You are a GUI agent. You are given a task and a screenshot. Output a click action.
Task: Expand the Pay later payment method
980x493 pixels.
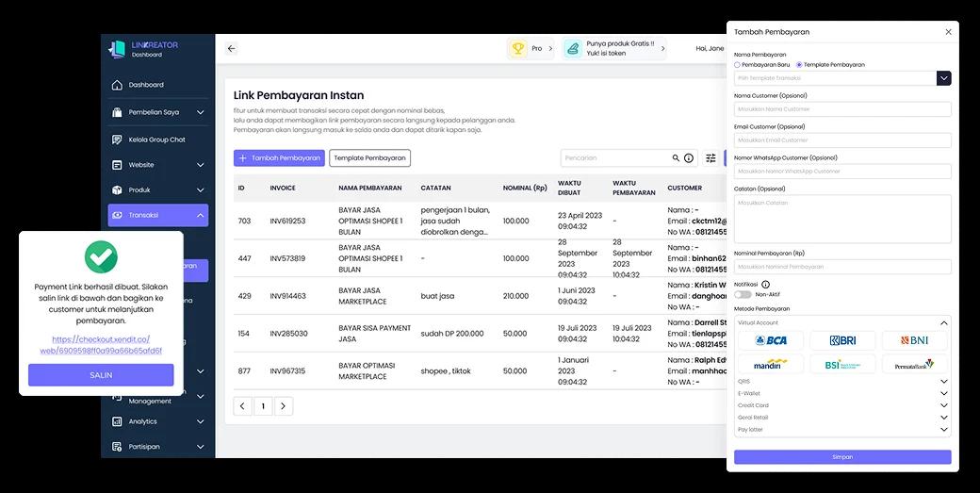pos(944,430)
